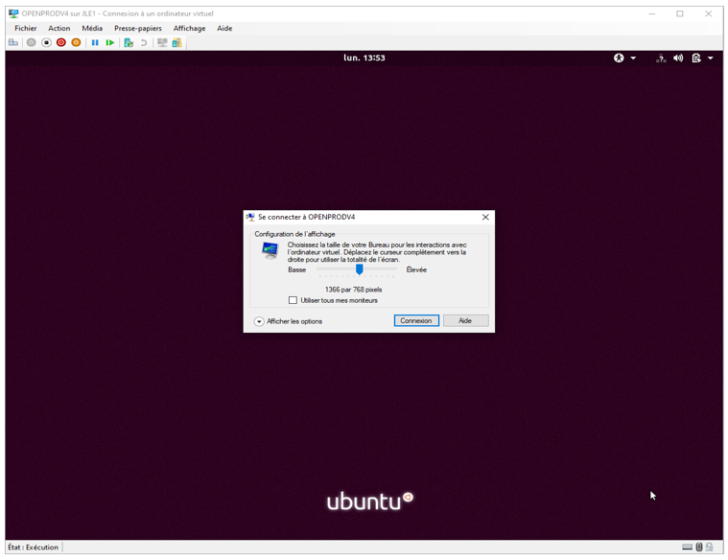Click the monitor icon in the dialog
This screenshot has height=560, width=728.
click(x=270, y=250)
